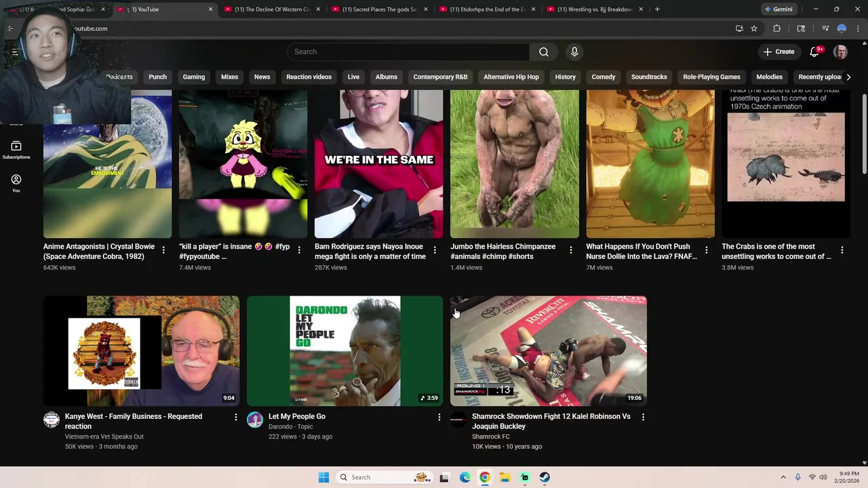Click the microphone icon in the system tray
This screenshot has height=488, width=868.
(x=797, y=477)
